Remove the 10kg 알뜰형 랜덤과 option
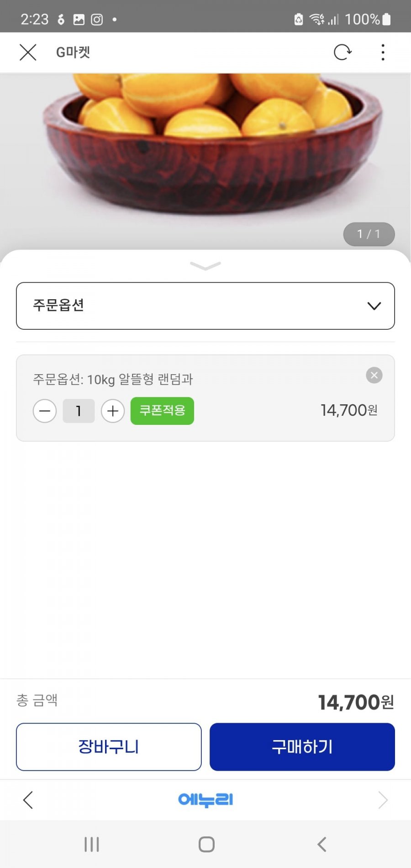 (374, 376)
